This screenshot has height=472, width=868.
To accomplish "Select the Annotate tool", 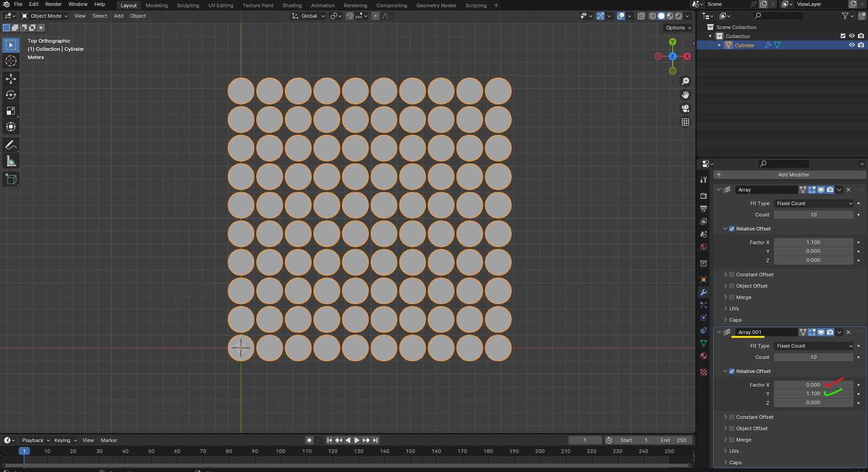I will click(x=10, y=145).
